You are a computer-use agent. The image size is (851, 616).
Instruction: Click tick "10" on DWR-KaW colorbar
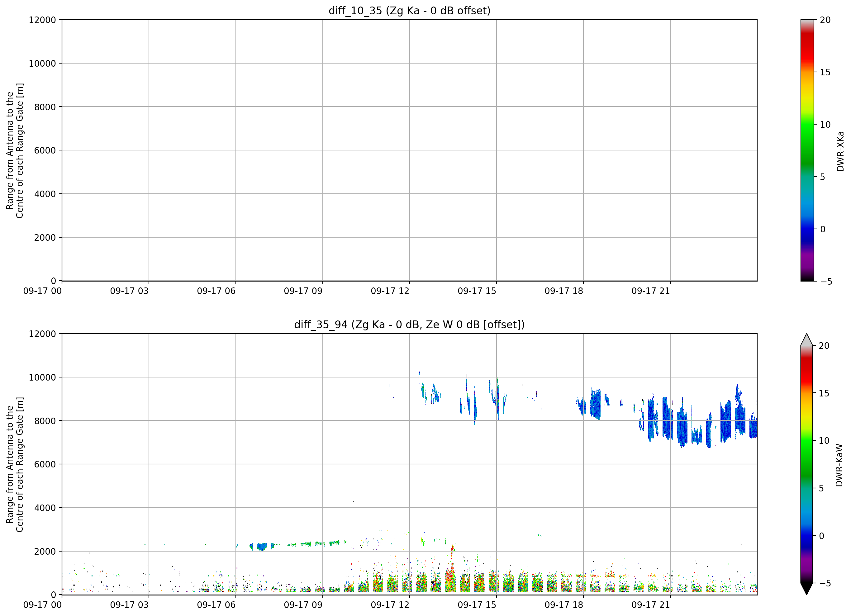[824, 440]
